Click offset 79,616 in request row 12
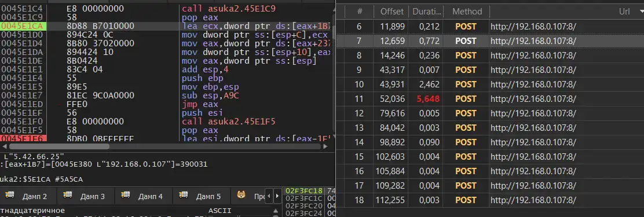The height and width of the screenshot is (217, 644). point(392,113)
